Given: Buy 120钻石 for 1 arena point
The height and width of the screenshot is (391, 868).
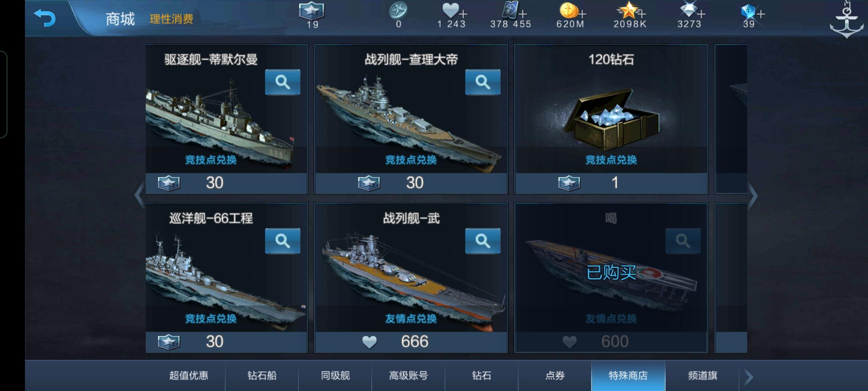Looking at the screenshot, I should (611, 183).
